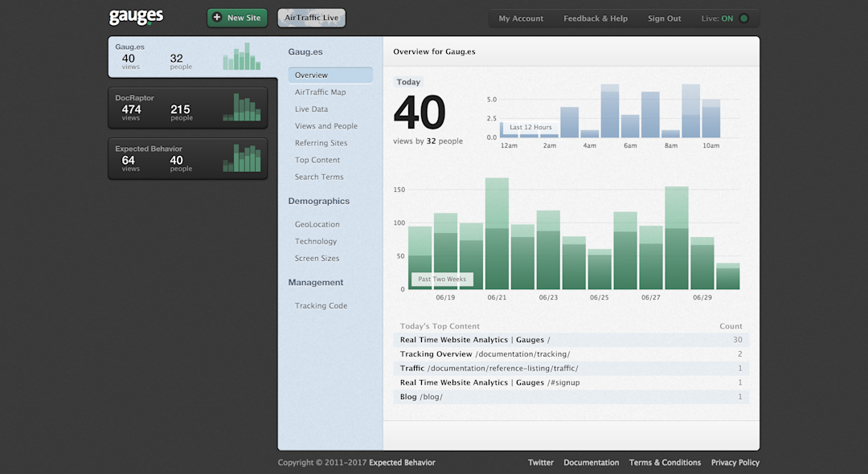Toggle the Live ON indicator
Viewport: 868px width, 474px height.
[744, 18]
